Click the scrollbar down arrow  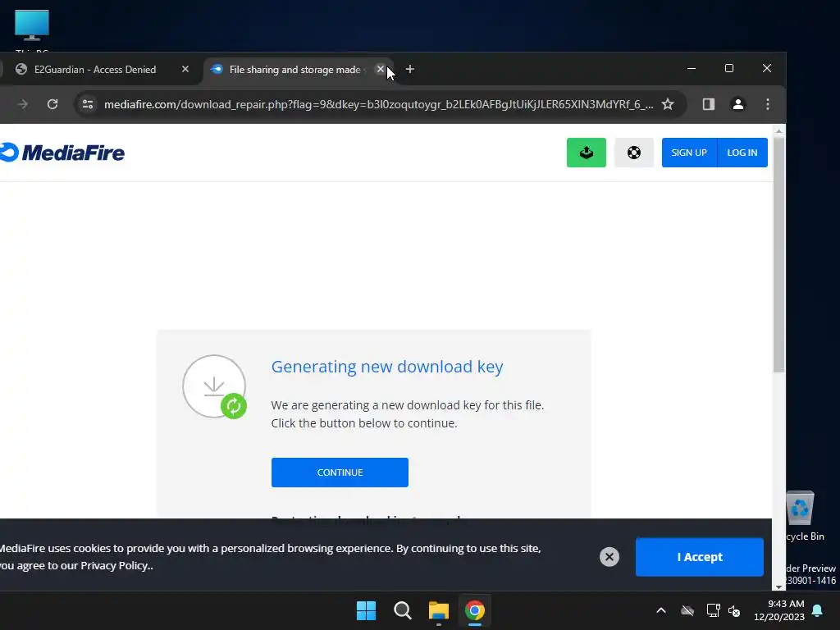pyautogui.click(x=779, y=586)
